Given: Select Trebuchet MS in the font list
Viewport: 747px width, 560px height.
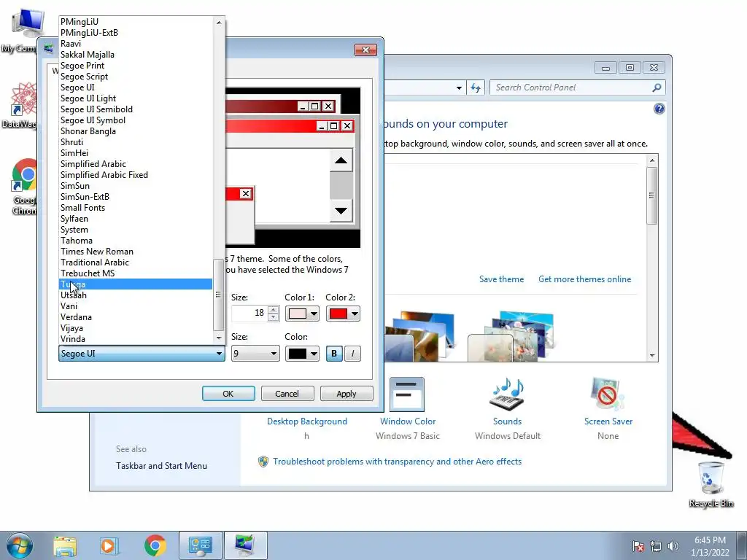Looking at the screenshot, I should point(135,273).
